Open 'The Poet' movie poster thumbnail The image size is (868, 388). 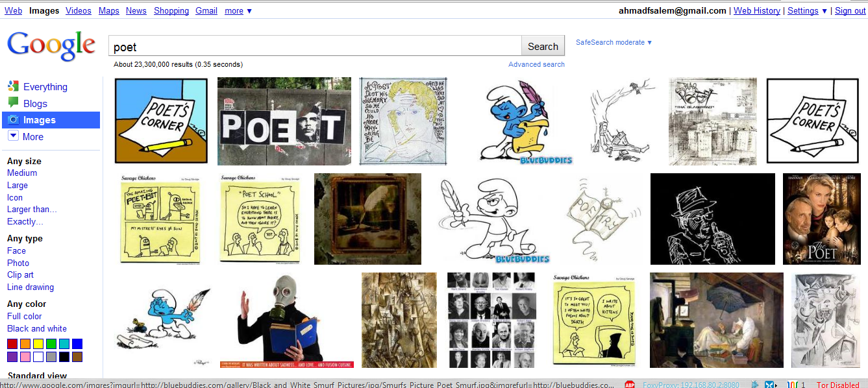pyautogui.click(x=821, y=219)
